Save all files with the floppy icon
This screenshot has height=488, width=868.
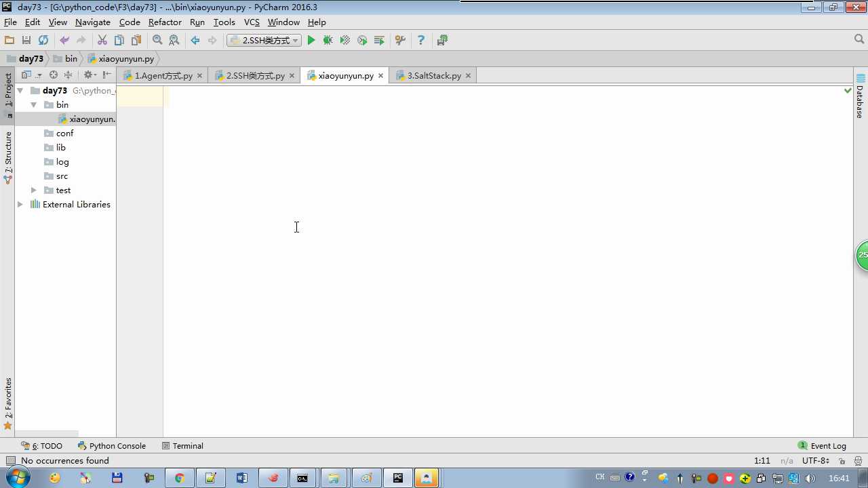click(26, 41)
